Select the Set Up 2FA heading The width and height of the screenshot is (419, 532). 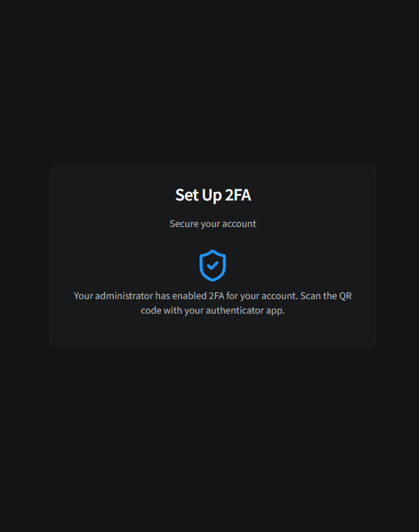click(x=213, y=195)
